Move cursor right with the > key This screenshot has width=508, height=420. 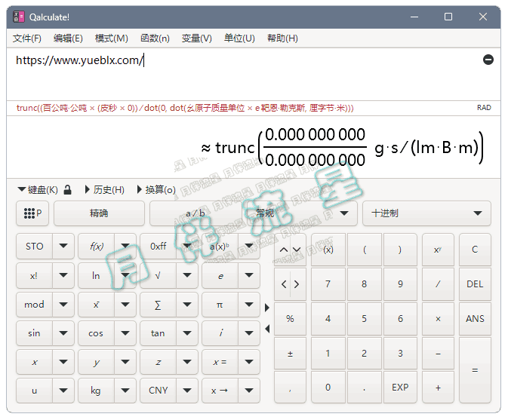(297, 284)
